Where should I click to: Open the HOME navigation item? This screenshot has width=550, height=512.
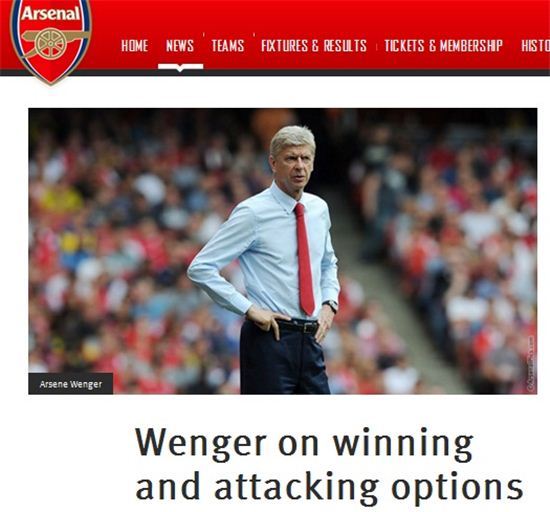click(134, 46)
